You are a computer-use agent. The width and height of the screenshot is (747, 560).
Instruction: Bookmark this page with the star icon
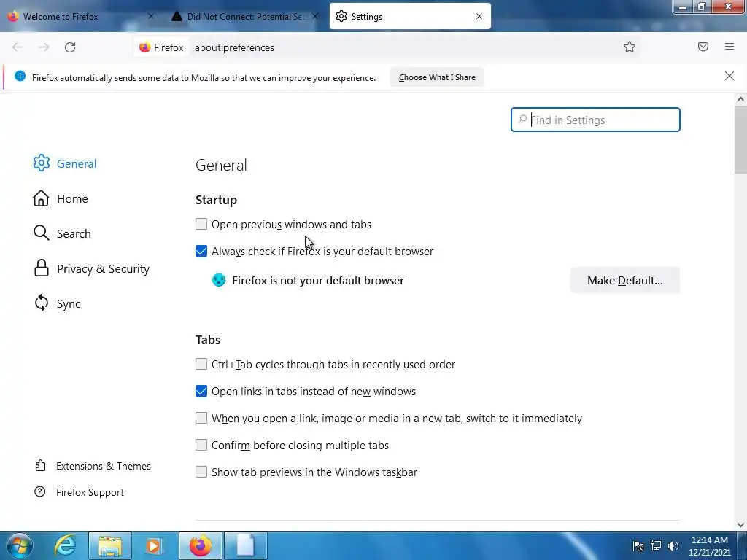click(630, 47)
